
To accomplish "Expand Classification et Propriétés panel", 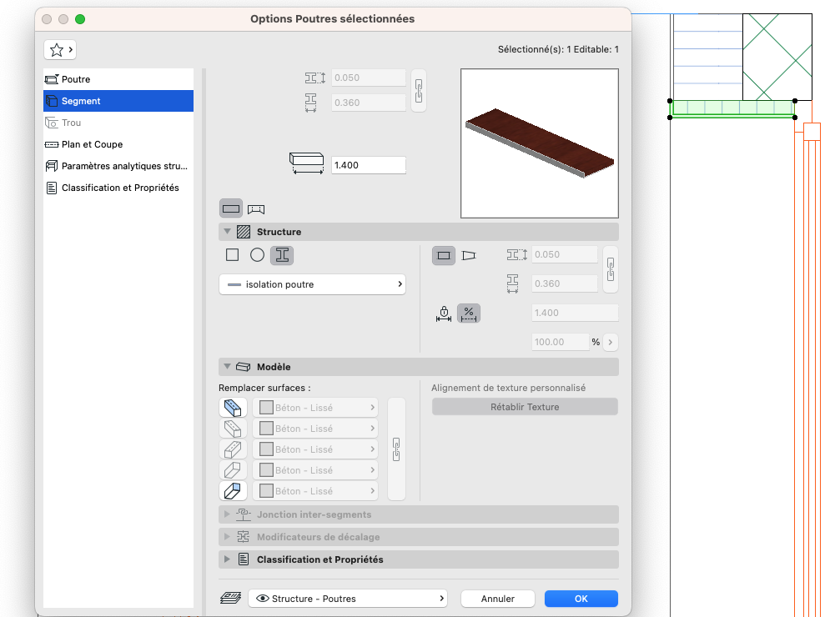I will tap(227, 559).
